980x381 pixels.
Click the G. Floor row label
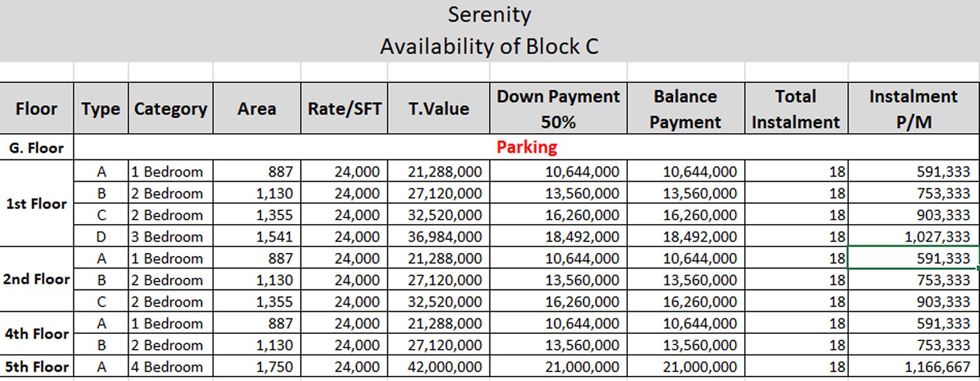37,148
